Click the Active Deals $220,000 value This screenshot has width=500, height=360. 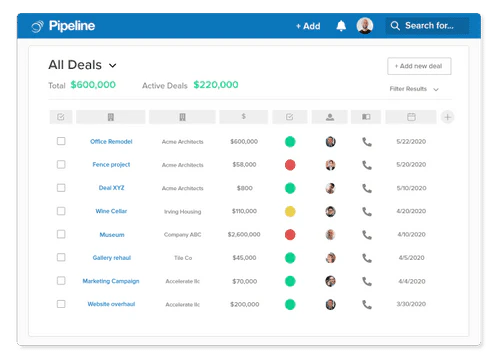(x=216, y=85)
